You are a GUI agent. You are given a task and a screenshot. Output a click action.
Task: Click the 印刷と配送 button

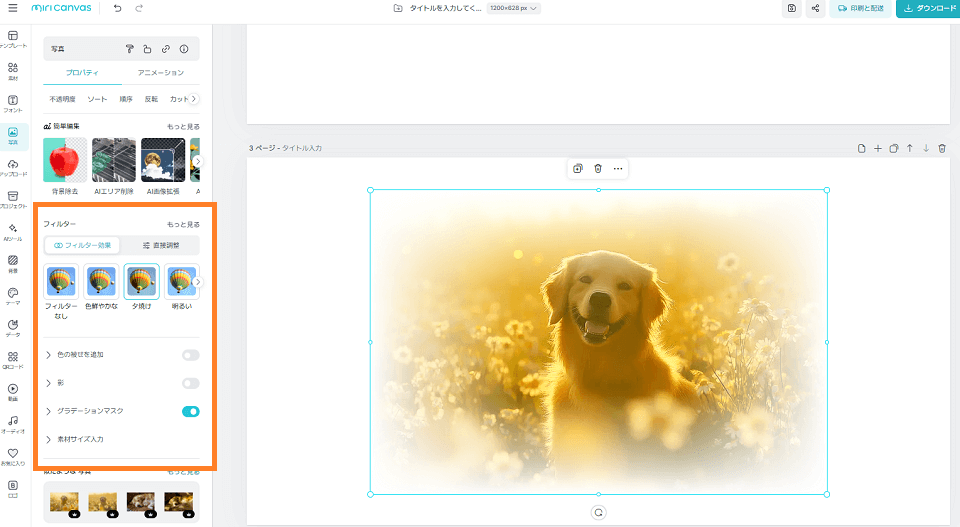click(860, 8)
